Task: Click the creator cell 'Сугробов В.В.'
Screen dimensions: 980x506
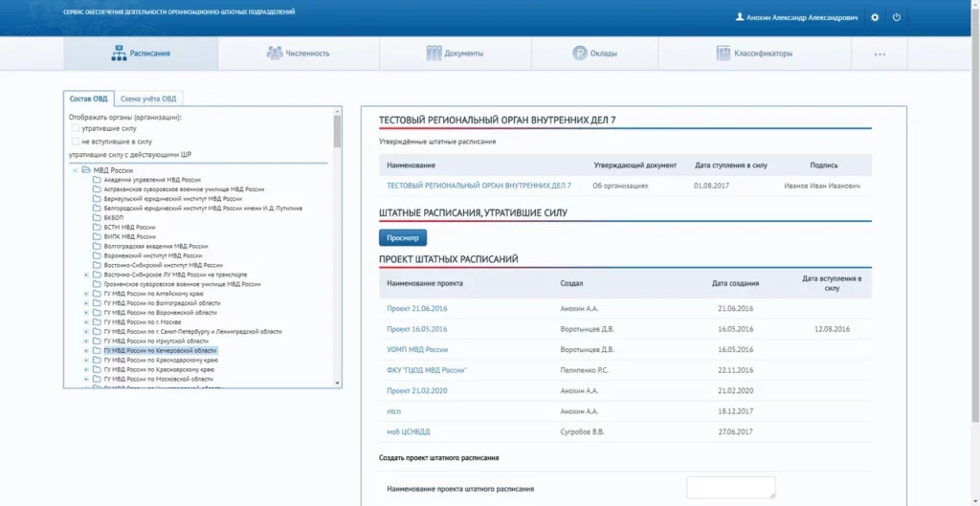Action: click(582, 431)
